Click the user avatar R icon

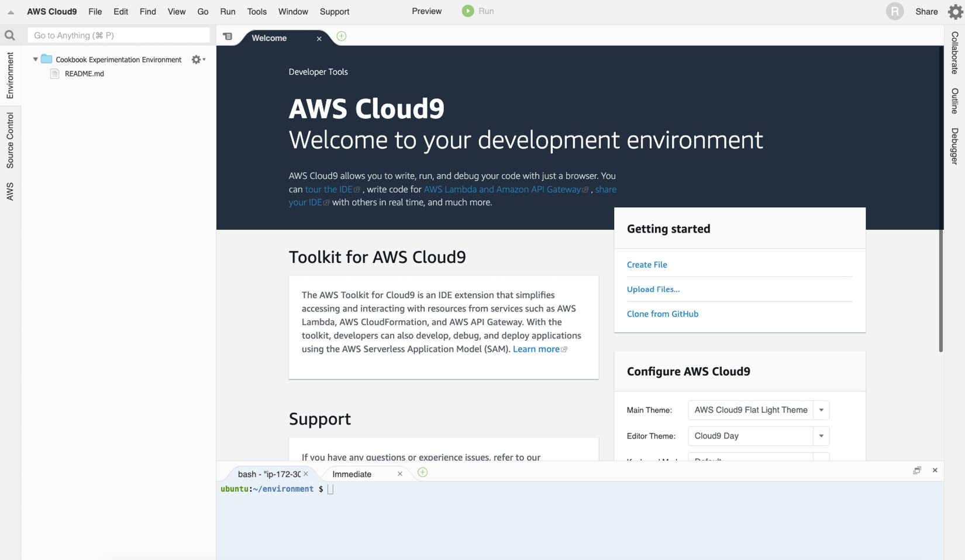point(894,12)
